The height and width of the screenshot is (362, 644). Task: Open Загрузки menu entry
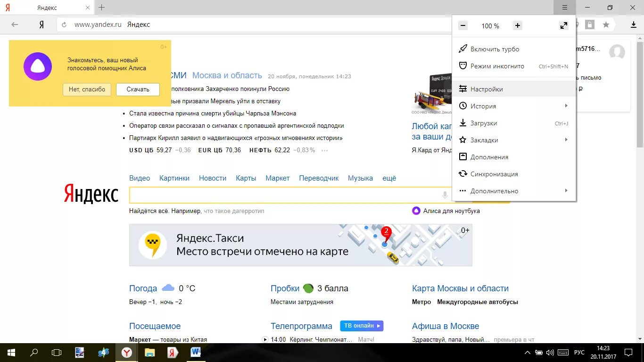[514, 123]
